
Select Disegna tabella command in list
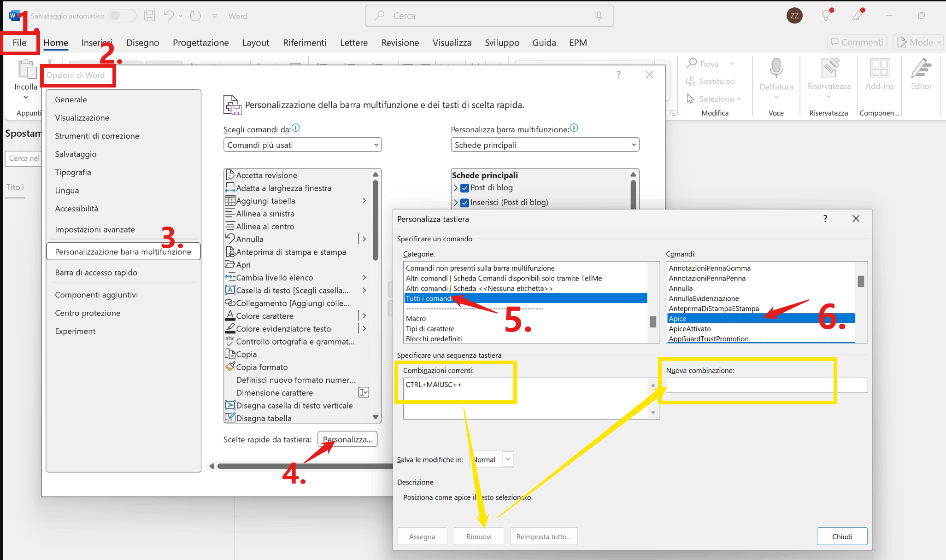(298, 418)
